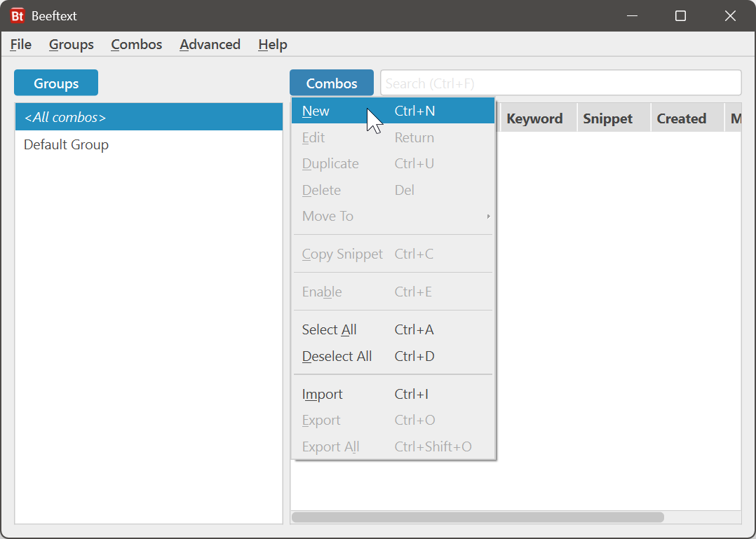Minimize the Beeftext window
756x539 pixels.
click(x=632, y=16)
